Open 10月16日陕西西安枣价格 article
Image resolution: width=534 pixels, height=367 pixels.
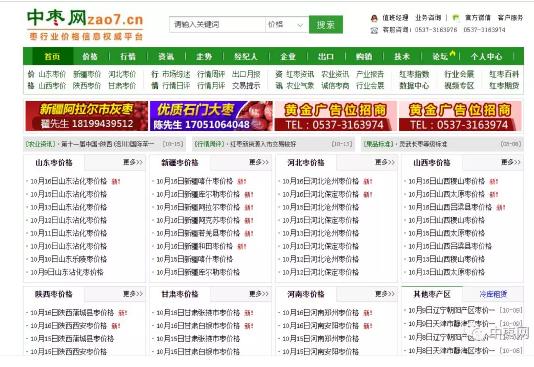(x=68, y=325)
